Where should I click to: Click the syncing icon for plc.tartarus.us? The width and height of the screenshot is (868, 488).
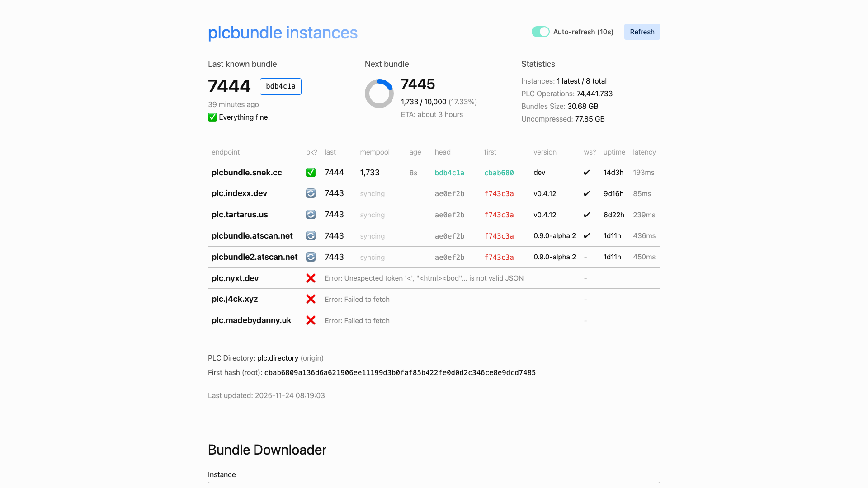[x=311, y=215]
